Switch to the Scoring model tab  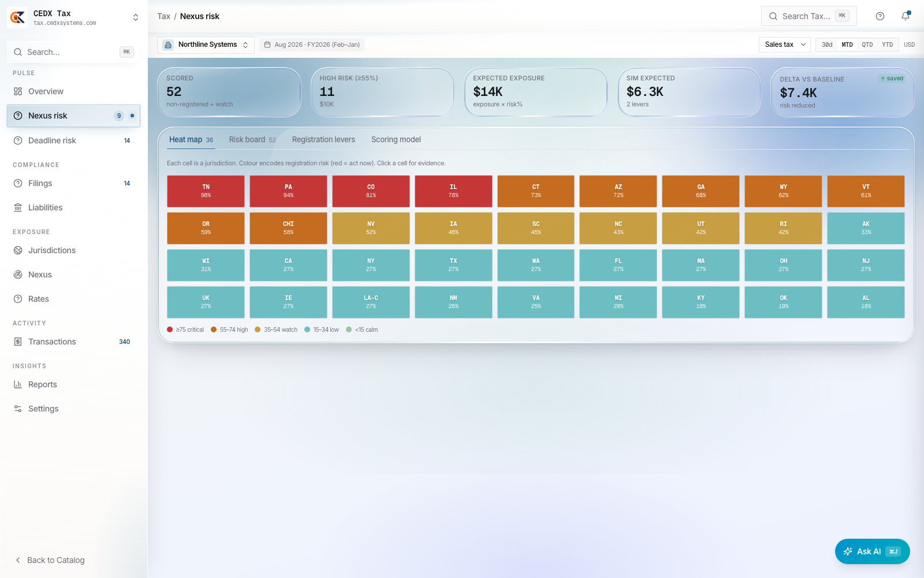[396, 139]
